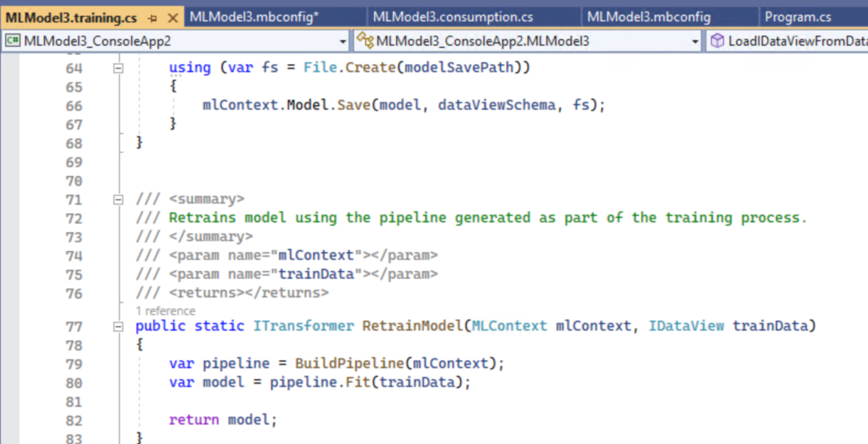
Task: Click line number 77 in the margin
Action: (74, 327)
